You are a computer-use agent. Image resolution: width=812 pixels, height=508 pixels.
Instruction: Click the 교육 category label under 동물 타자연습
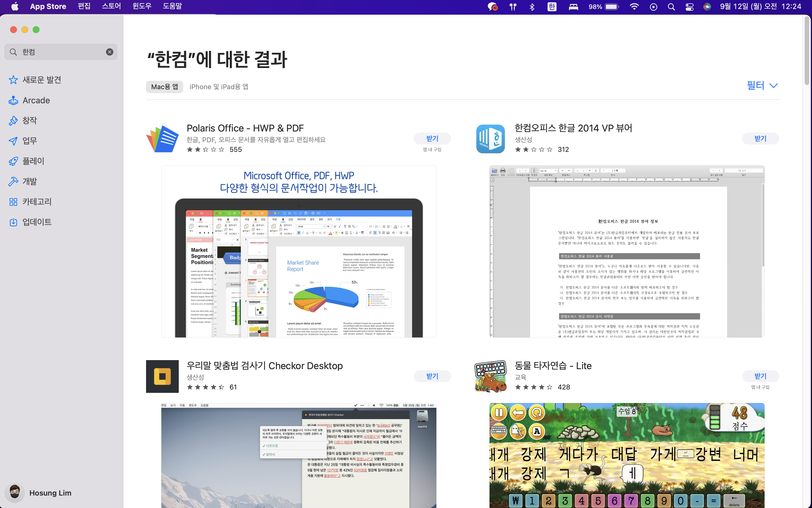(x=520, y=377)
